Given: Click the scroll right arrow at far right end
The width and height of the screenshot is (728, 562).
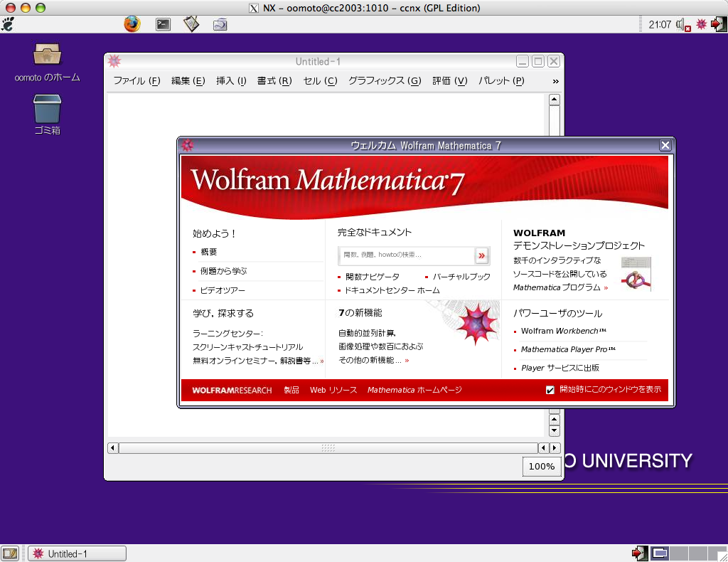Looking at the screenshot, I should click(555, 448).
